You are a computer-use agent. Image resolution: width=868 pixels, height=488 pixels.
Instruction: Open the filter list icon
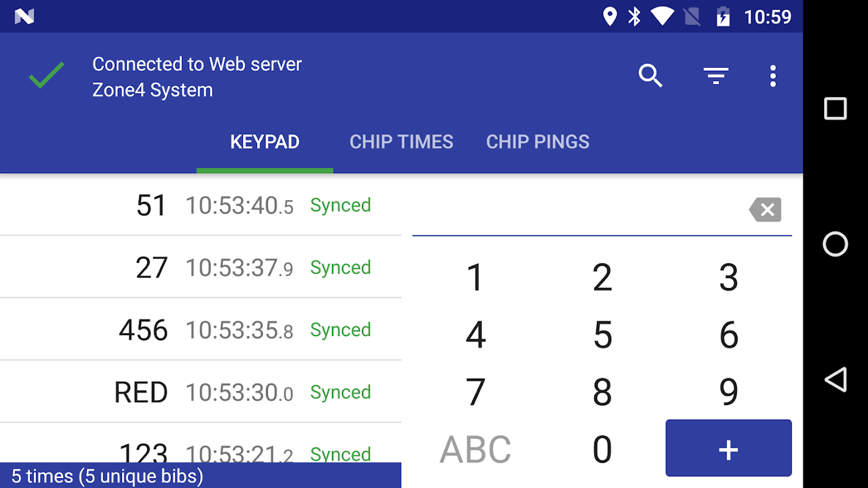716,76
